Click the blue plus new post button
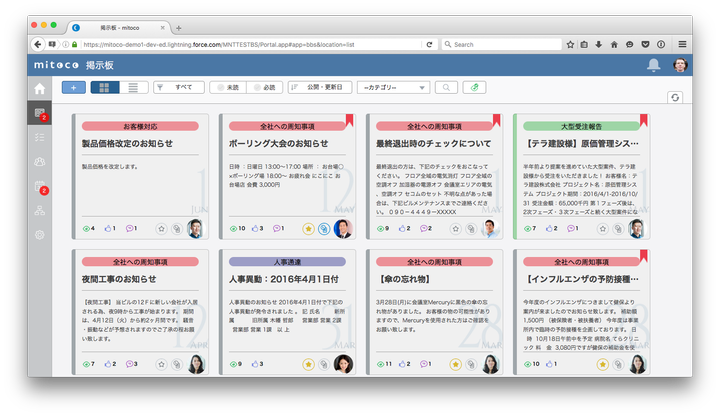The image size is (720, 416). point(73,88)
